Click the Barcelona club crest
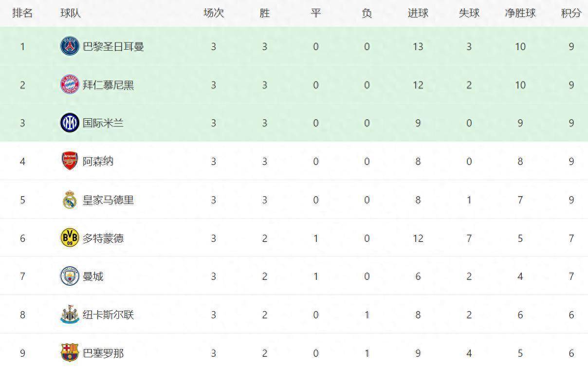 click(70, 353)
